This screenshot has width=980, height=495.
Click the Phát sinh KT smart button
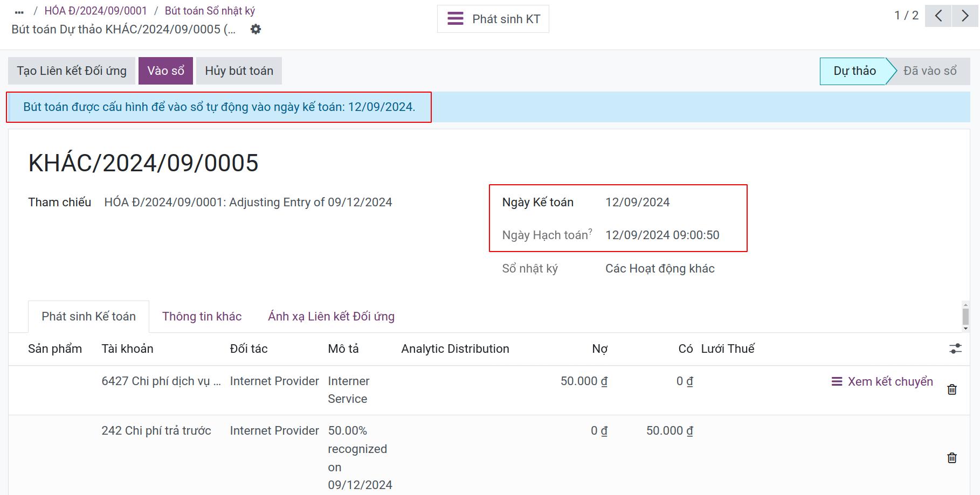pos(493,19)
